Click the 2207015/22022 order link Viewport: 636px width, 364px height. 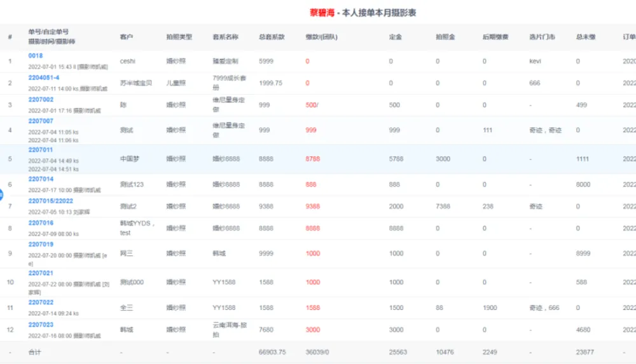(50, 201)
